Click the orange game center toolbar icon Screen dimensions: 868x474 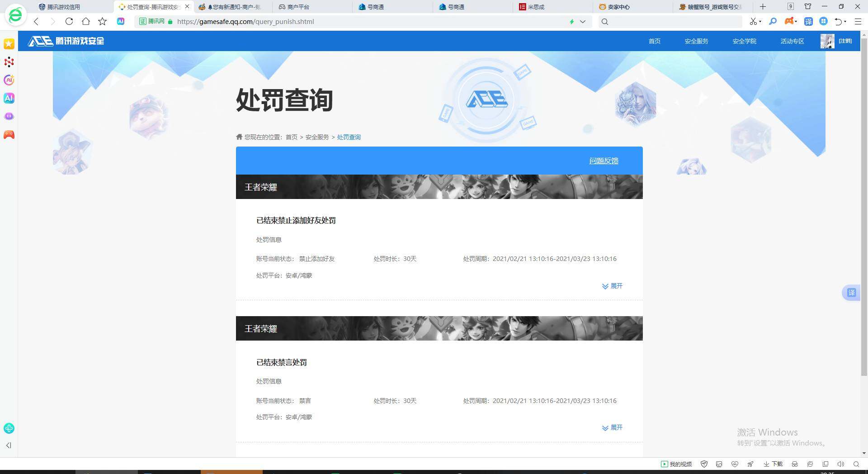(x=788, y=21)
